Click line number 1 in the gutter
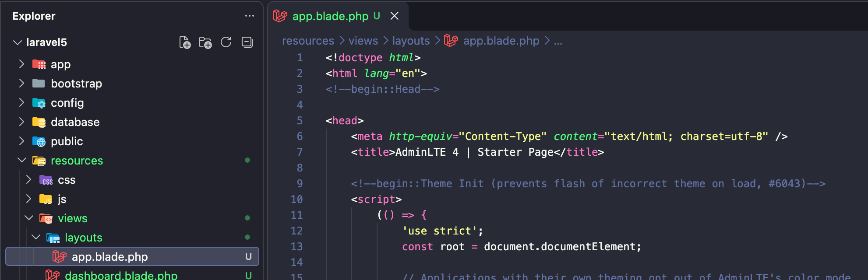Screen dimensions: 868x280 pyautogui.click(x=300, y=58)
